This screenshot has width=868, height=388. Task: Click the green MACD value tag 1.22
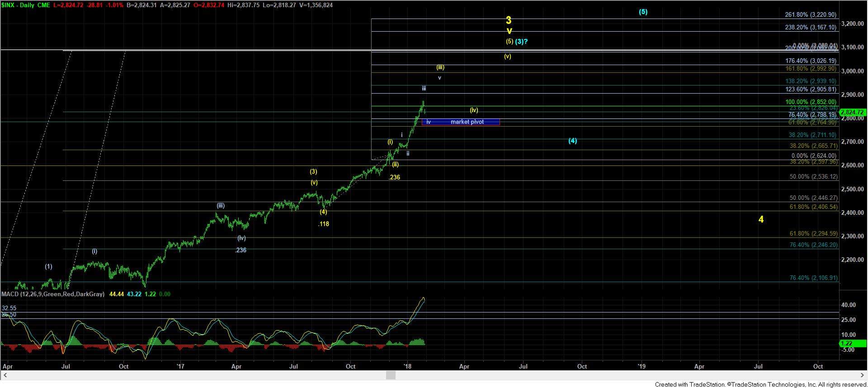[846, 344]
